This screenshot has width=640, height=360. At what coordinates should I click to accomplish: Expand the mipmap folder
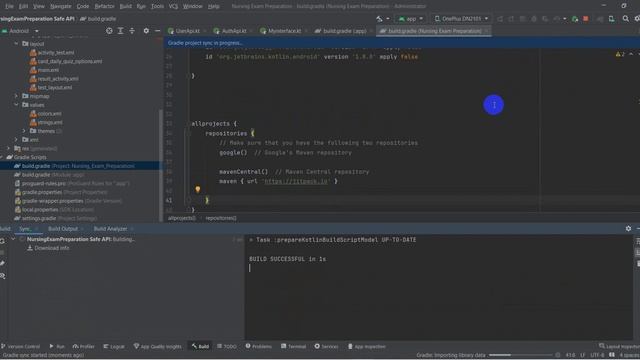(x=16, y=96)
